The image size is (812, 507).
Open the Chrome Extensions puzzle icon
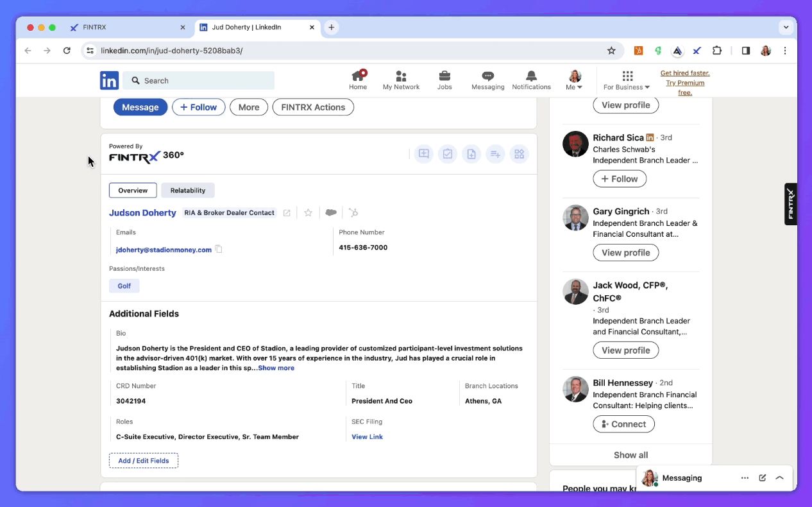[x=717, y=51]
